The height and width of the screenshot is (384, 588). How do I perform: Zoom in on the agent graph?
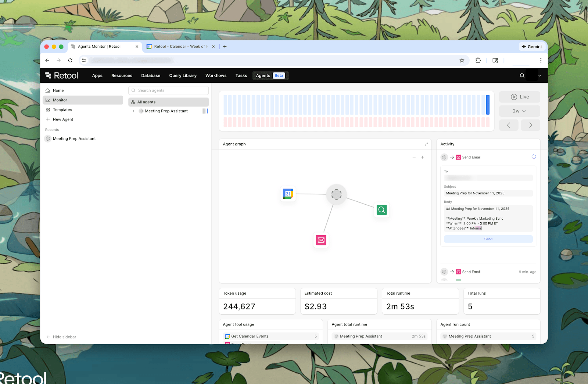coord(422,157)
